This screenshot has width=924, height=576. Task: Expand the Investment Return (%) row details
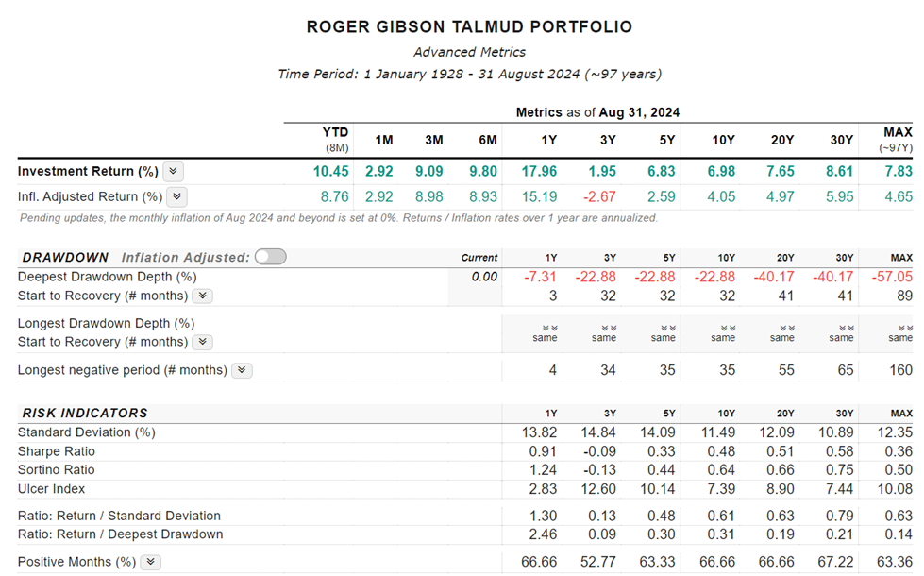click(x=173, y=172)
